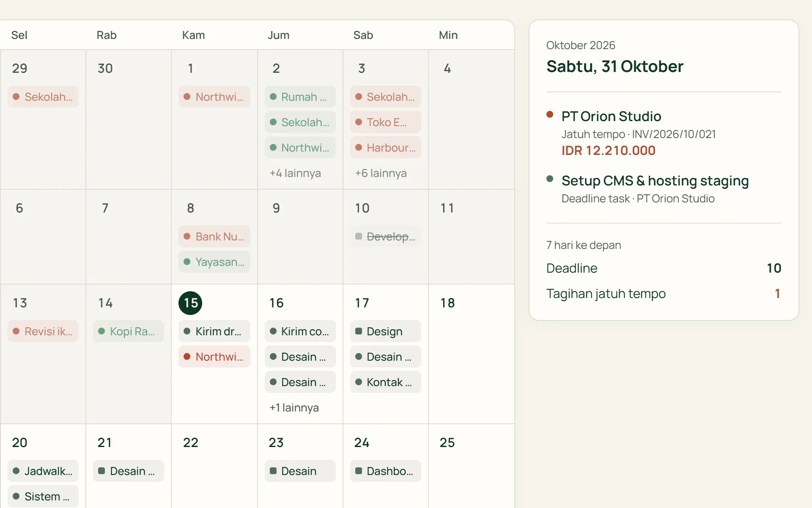Expand +6 lainnya on the 3rd

pos(381,173)
